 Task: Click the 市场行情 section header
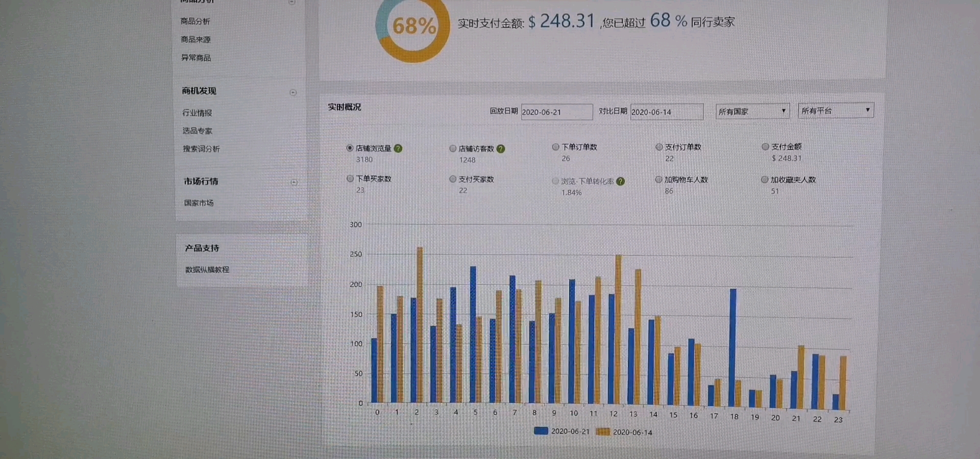[201, 181]
